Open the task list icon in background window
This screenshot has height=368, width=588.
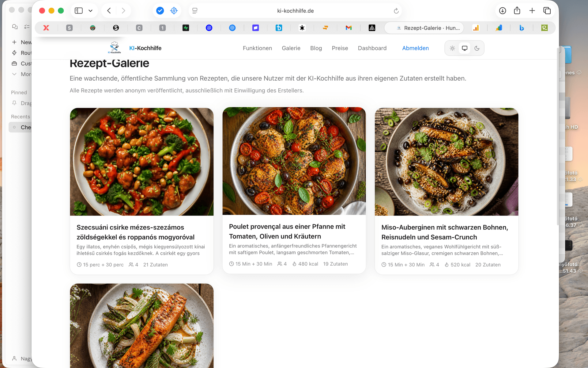pyautogui.click(x=27, y=27)
